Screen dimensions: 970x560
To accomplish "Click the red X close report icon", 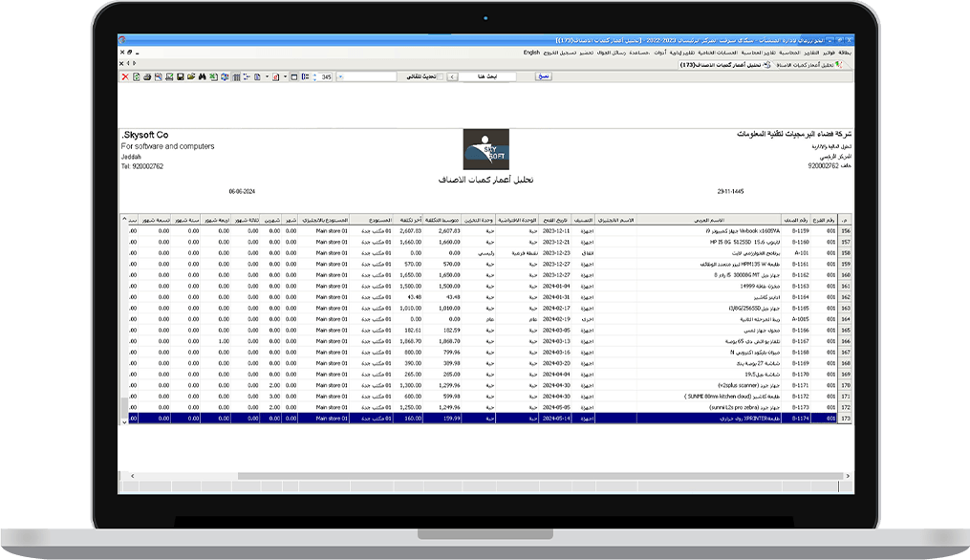I will point(125,76).
